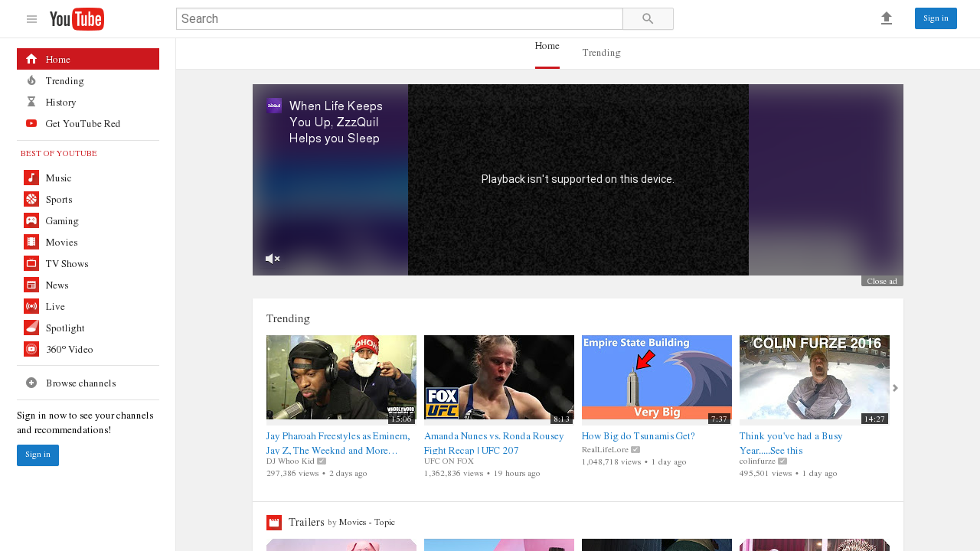Click the Trailers clapperboard icon
Image resolution: width=980 pixels, height=551 pixels.
tap(274, 523)
